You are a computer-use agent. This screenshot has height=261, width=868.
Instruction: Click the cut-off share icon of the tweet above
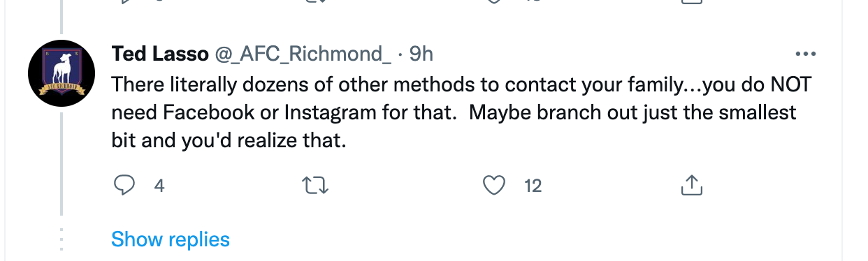[690, 2]
